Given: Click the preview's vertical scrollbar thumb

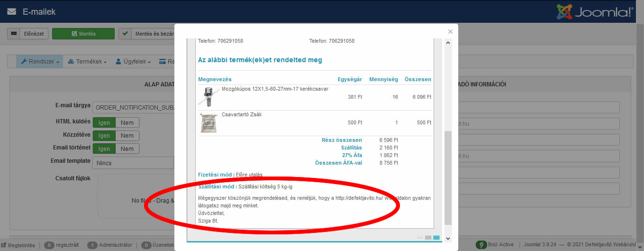Looking at the screenshot, I should pyautogui.click(x=448, y=178).
